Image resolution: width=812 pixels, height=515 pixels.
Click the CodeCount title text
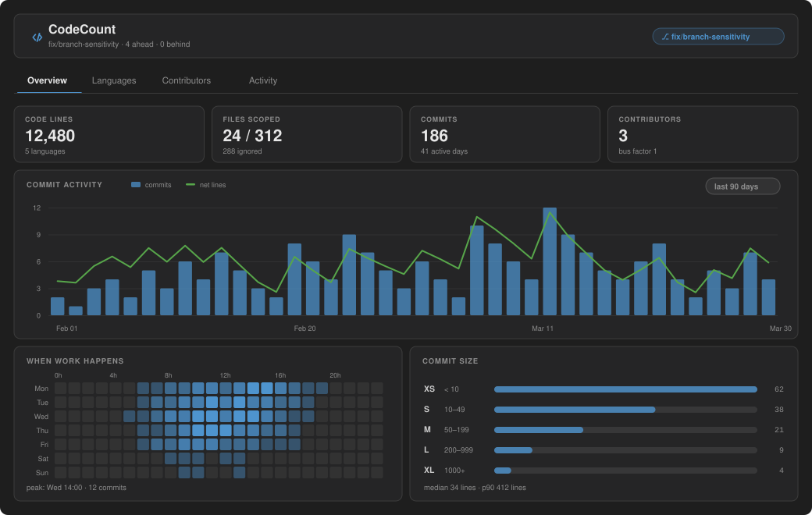click(x=82, y=30)
